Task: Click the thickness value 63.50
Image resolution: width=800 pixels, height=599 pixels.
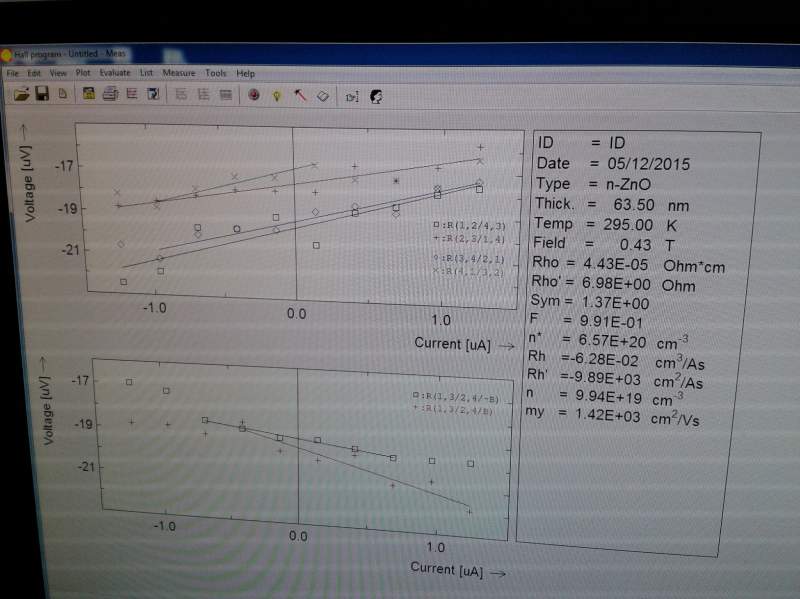Action: tap(634, 205)
